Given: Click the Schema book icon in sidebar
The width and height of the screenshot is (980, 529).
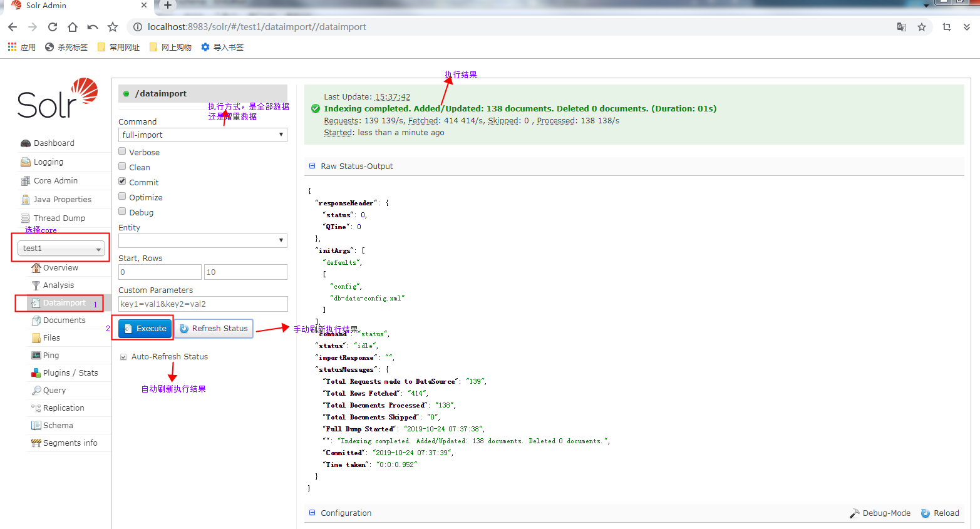Looking at the screenshot, I should pyautogui.click(x=36, y=426).
